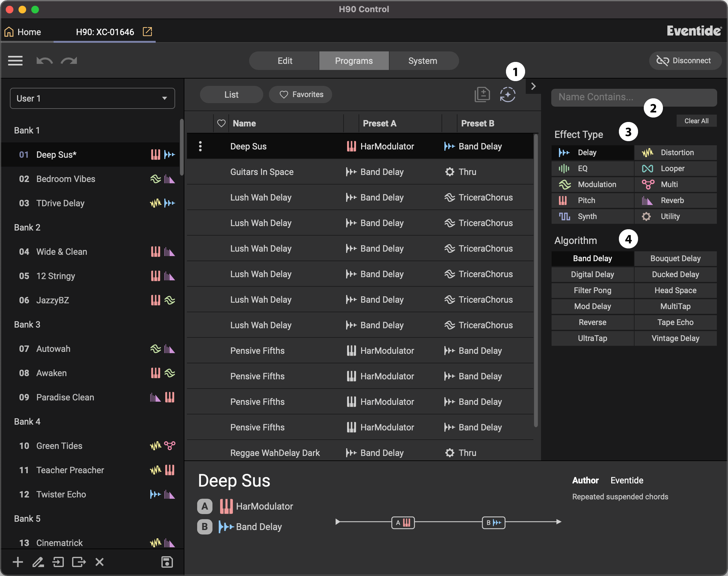Open the hamburger menu
Image resolution: width=728 pixels, height=576 pixels.
pyautogui.click(x=15, y=61)
